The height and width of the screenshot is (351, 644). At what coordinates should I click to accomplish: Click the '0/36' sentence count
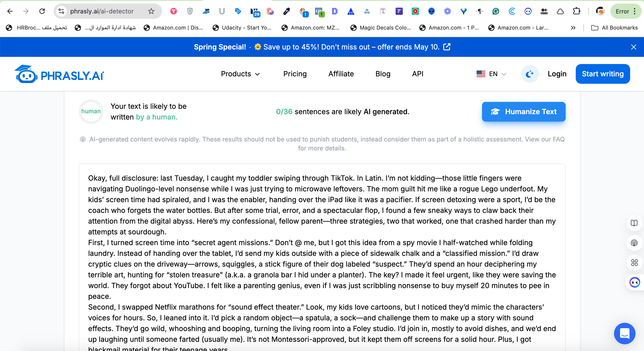click(x=284, y=111)
